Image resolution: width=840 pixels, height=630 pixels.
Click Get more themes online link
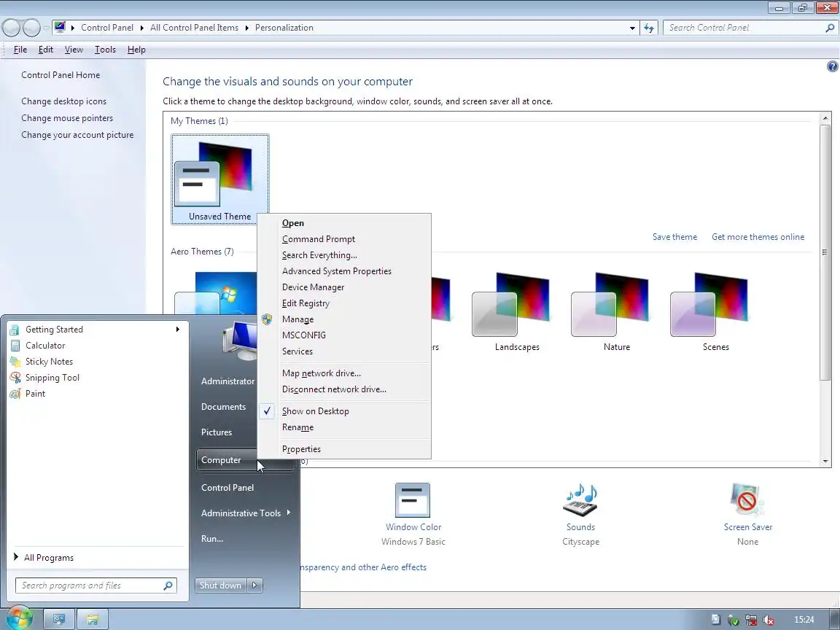point(758,237)
